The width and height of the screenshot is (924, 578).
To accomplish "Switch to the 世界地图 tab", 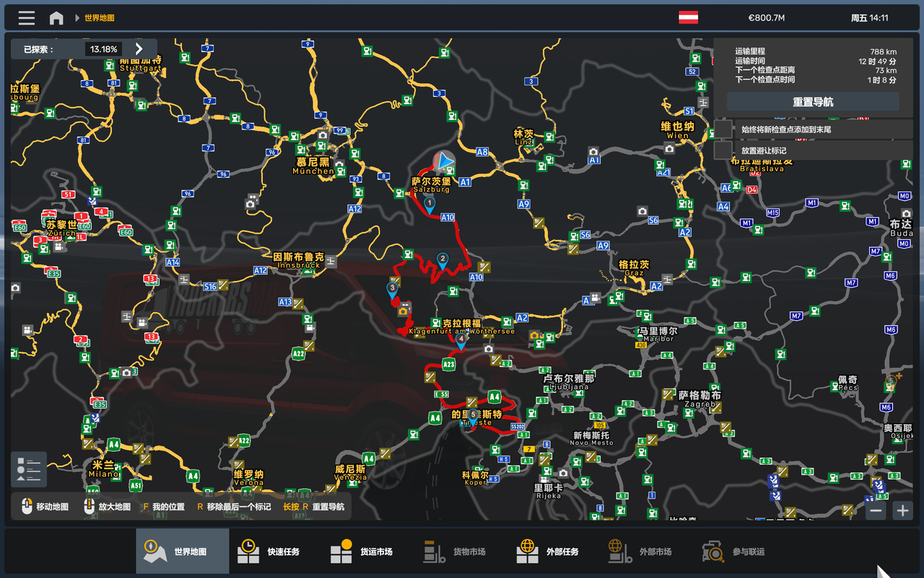I will [183, 551].
